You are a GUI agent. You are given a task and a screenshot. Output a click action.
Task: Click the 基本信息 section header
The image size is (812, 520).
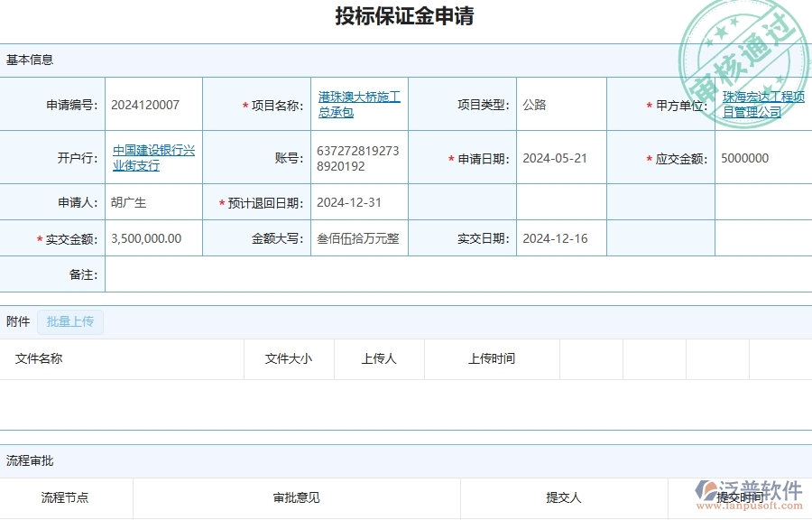30,60
